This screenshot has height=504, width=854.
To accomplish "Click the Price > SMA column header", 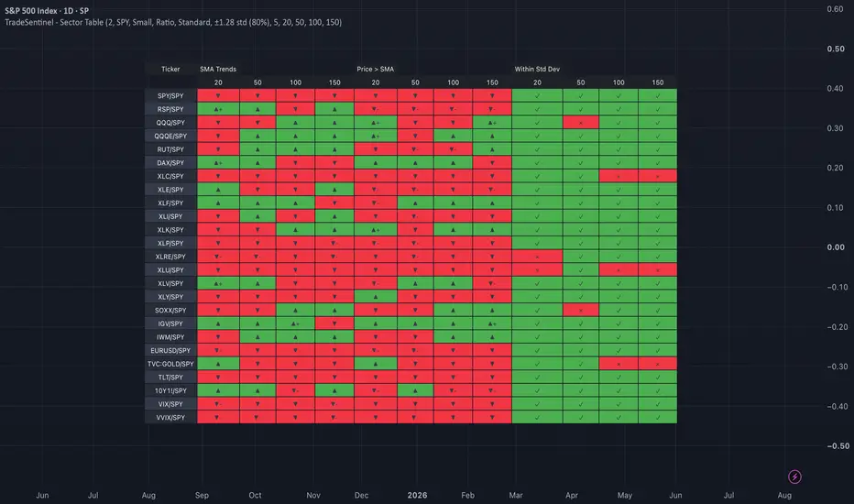I will click(376, 70).
